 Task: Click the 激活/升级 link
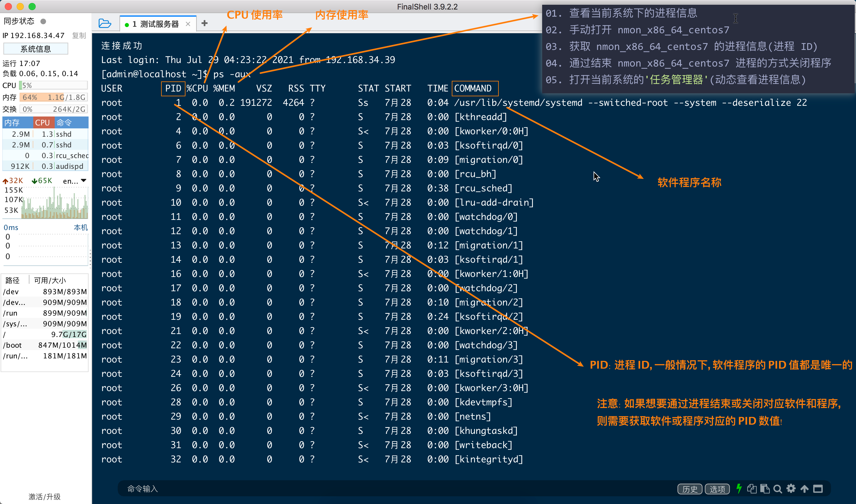coord(45,496)
